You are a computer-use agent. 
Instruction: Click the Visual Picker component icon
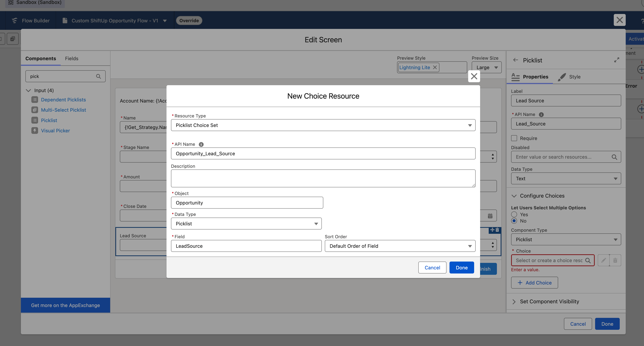[x=35, y=130]
